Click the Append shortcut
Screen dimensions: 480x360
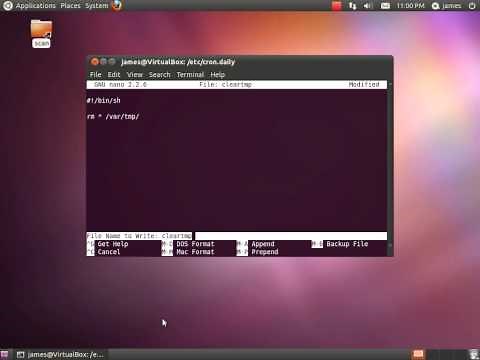(256, 244)
